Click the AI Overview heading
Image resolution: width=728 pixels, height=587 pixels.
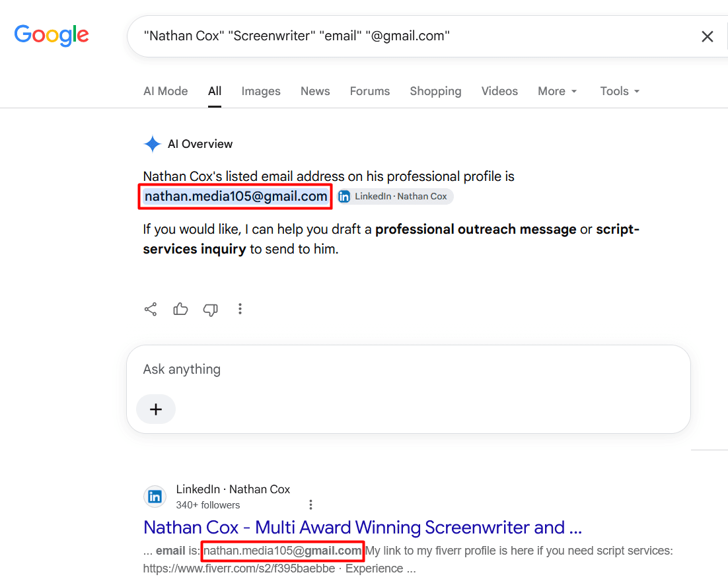point(200,144)
